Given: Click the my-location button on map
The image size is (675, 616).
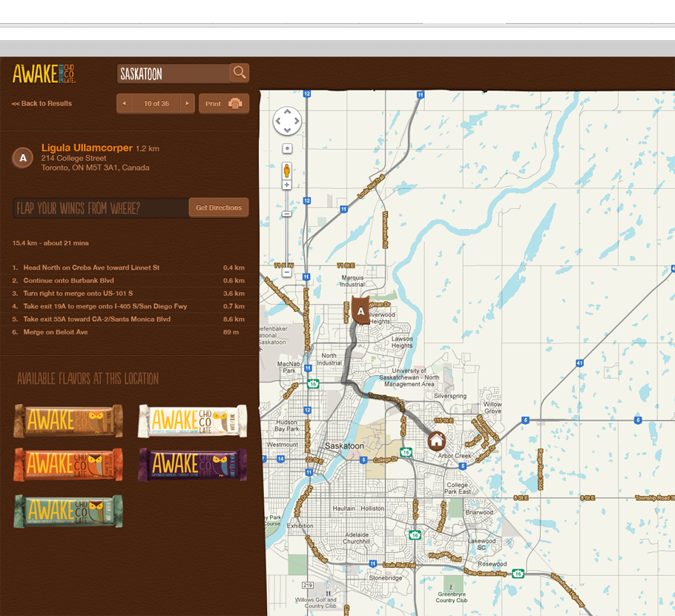Looking at the screenshot, I should [287, 148].
